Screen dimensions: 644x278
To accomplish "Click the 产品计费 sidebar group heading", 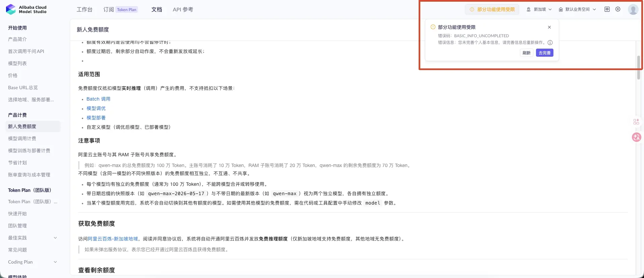I will (17, 115).
